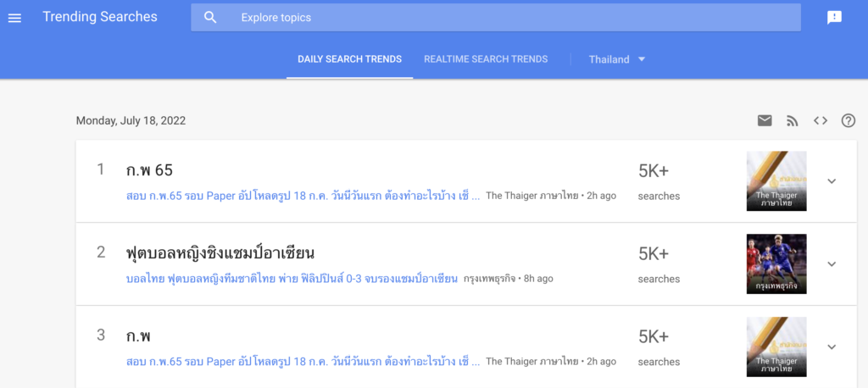Click the date Monday, July 18, 2022

click(x=131, y=120)
